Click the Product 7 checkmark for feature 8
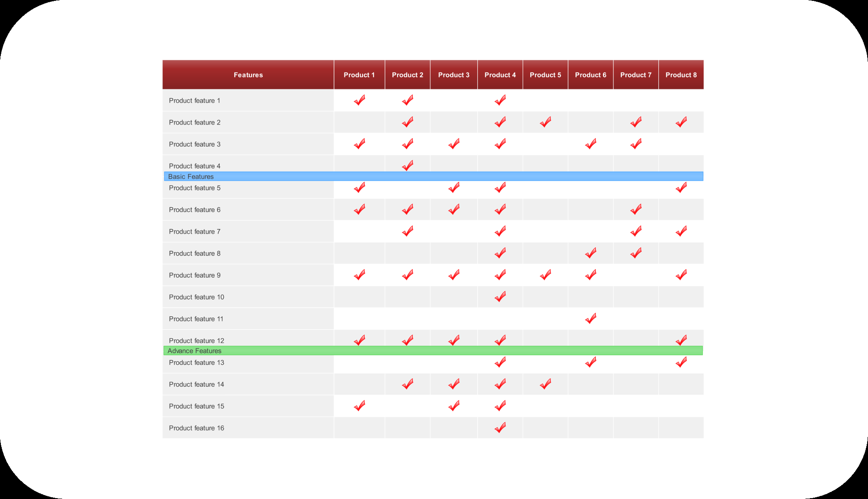 636,253
